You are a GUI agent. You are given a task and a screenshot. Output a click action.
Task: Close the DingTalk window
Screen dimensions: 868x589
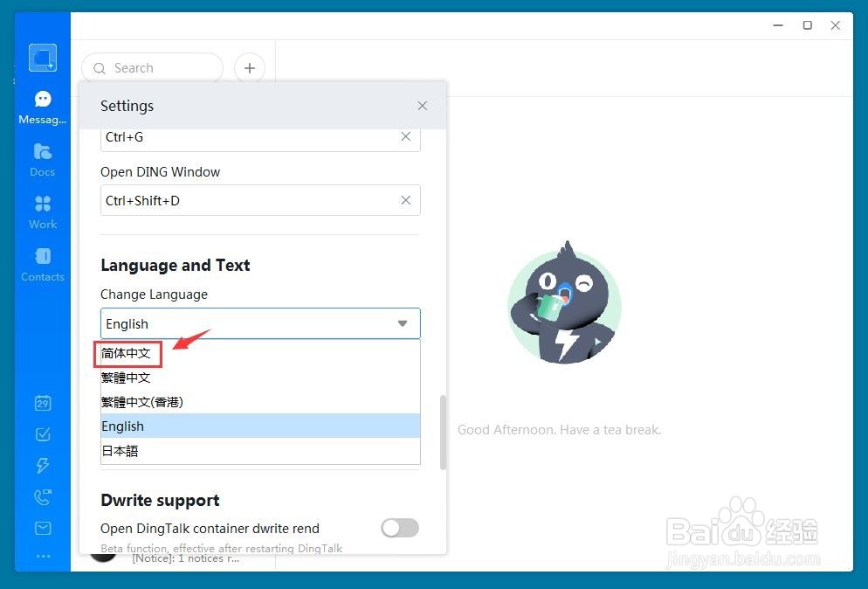coord(836,25)
